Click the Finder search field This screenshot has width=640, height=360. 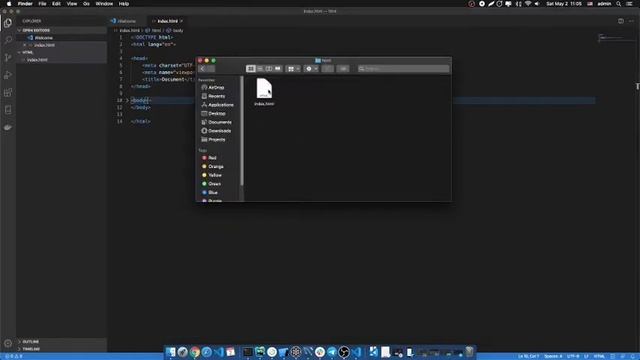point(404,69)
